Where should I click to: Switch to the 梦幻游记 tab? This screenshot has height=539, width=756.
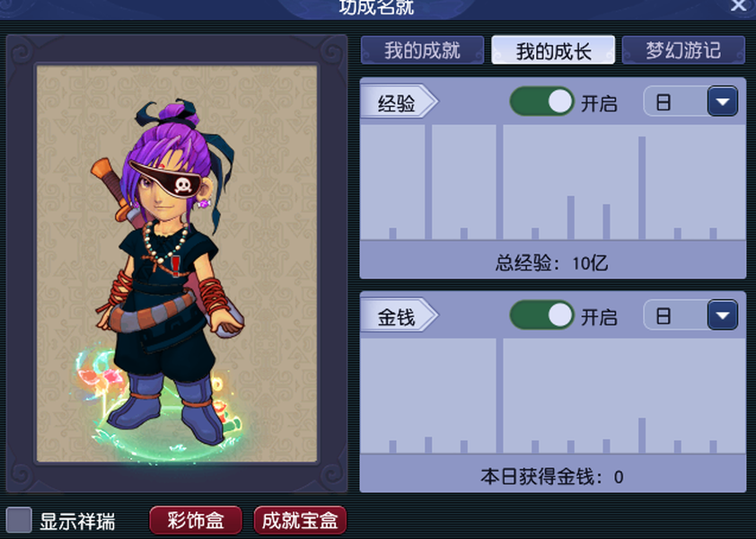tap(683, 50)
